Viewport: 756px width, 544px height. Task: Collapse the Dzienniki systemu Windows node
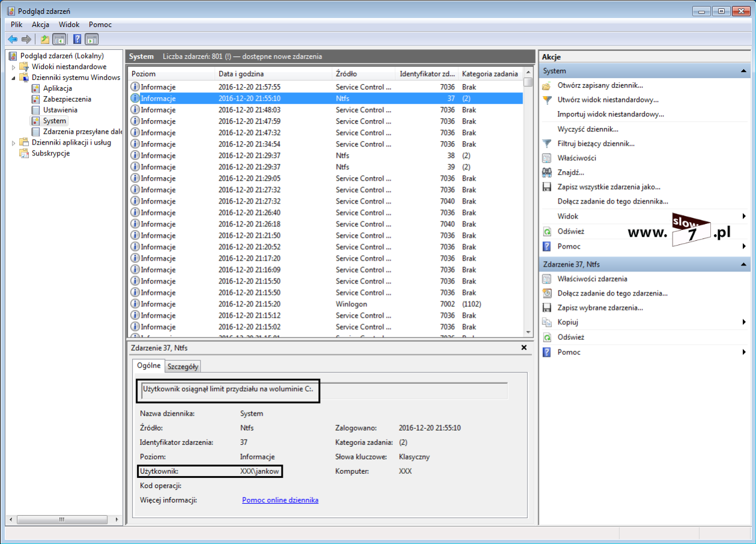tap(13, 77)
